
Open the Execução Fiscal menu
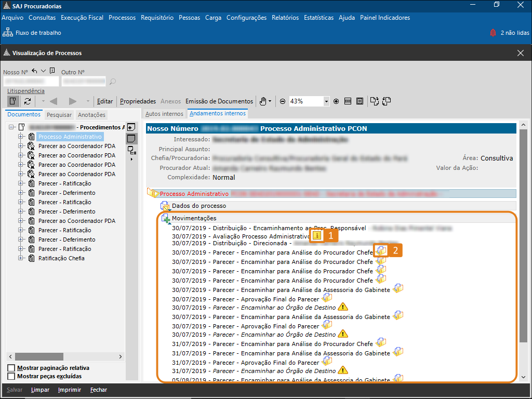click(82, 18)
